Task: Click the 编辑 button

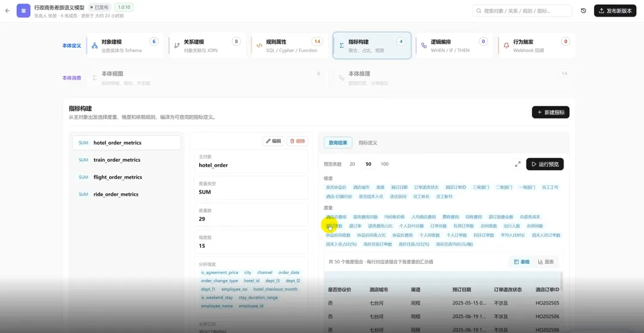Action: click(x=273, y=141)
